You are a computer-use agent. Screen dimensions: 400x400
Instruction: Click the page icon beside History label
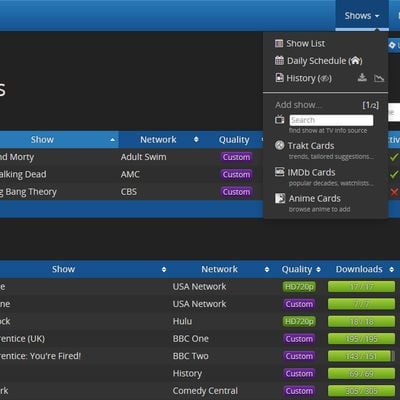tap(279, 78)
